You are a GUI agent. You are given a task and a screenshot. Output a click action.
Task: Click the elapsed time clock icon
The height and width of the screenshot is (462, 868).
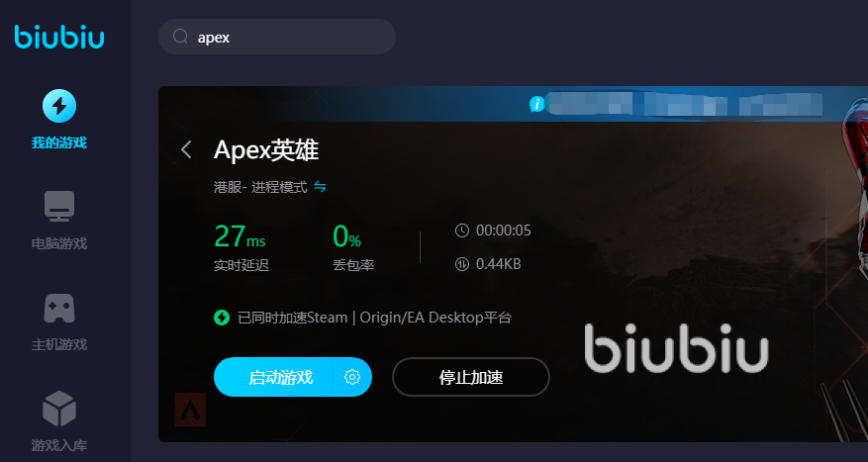click(x=461, y=231)
